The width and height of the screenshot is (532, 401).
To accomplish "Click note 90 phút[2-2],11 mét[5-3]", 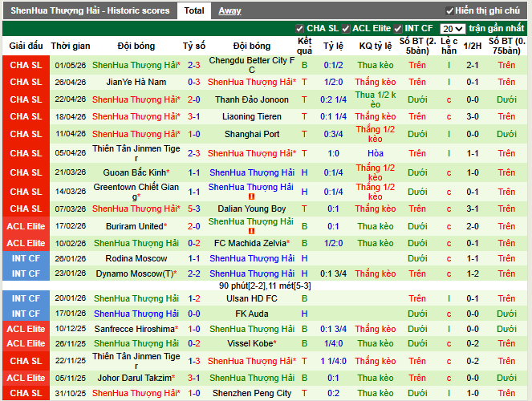I will tap(265, 286).
